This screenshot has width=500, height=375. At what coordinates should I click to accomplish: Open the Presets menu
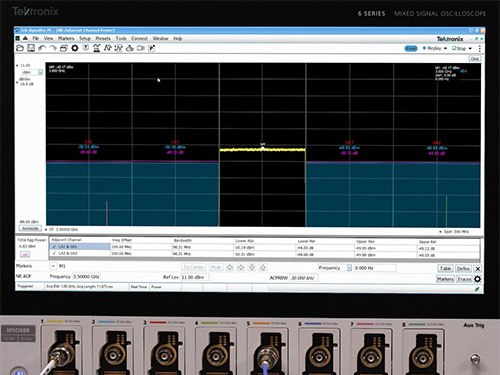tap(103, 39)
